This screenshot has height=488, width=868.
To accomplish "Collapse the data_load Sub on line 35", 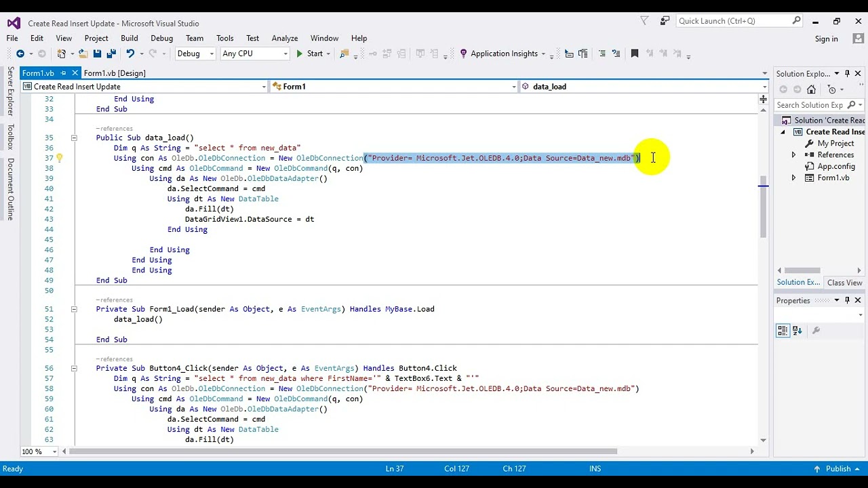I will click(x=74, y=138).
